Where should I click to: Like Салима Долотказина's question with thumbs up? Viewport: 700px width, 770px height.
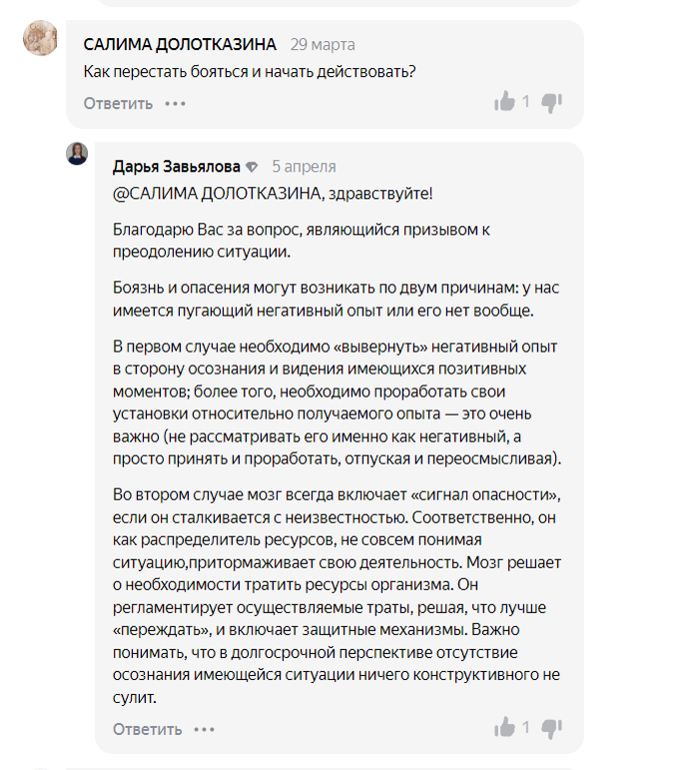pos(504,102)
